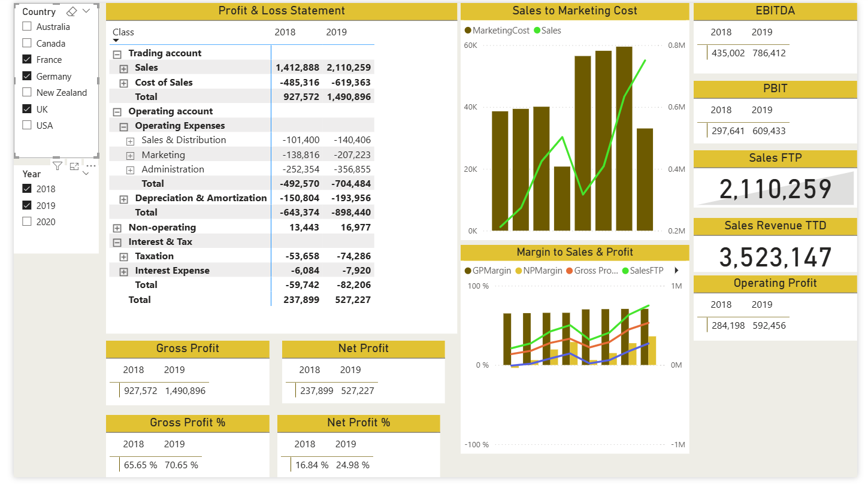868x485 pixels.
Task: Check the 2020 year checkbox
Action: (27, 222)
